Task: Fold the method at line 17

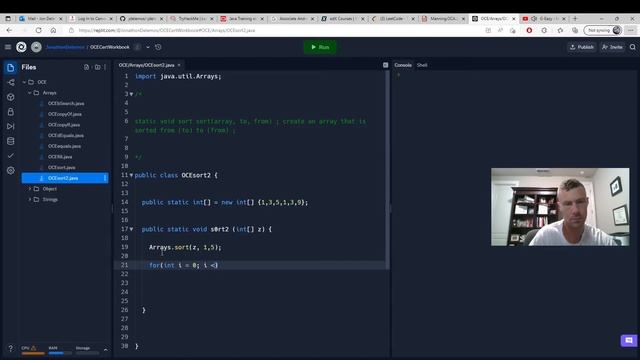Action: 131,229
